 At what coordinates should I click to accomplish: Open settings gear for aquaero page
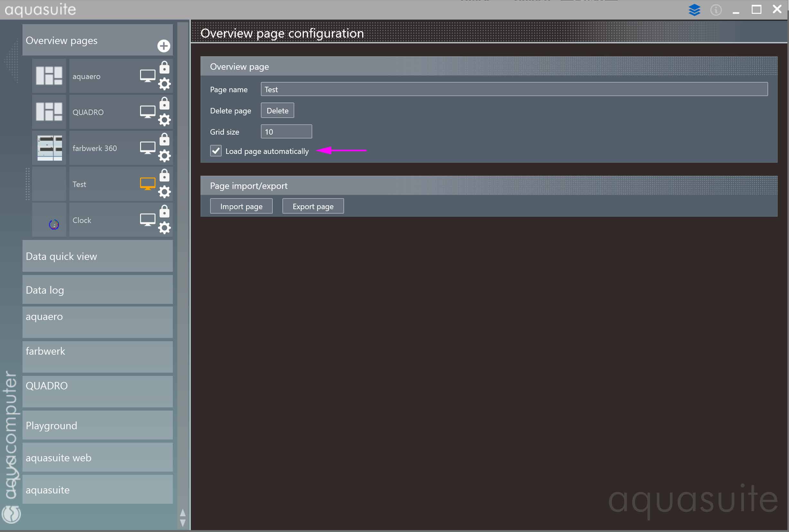[164, 84]
